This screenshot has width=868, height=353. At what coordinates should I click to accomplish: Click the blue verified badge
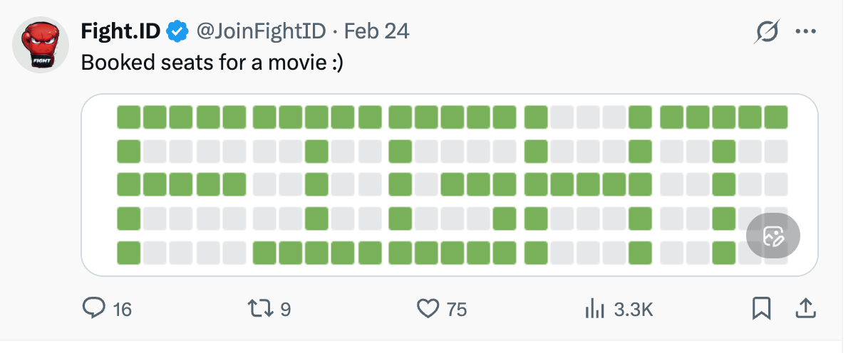point(177,31)
